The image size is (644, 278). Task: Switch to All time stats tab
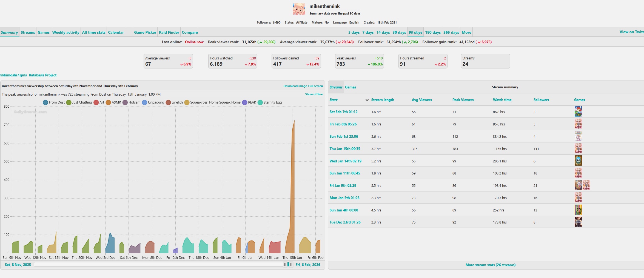tap(94, 32)
